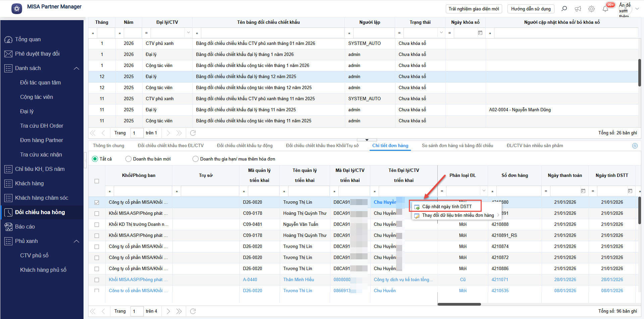The width and height of the screenshot is (644, 319).
Task: Jump to last page in bottom order grid
Action: pos(179,311)
